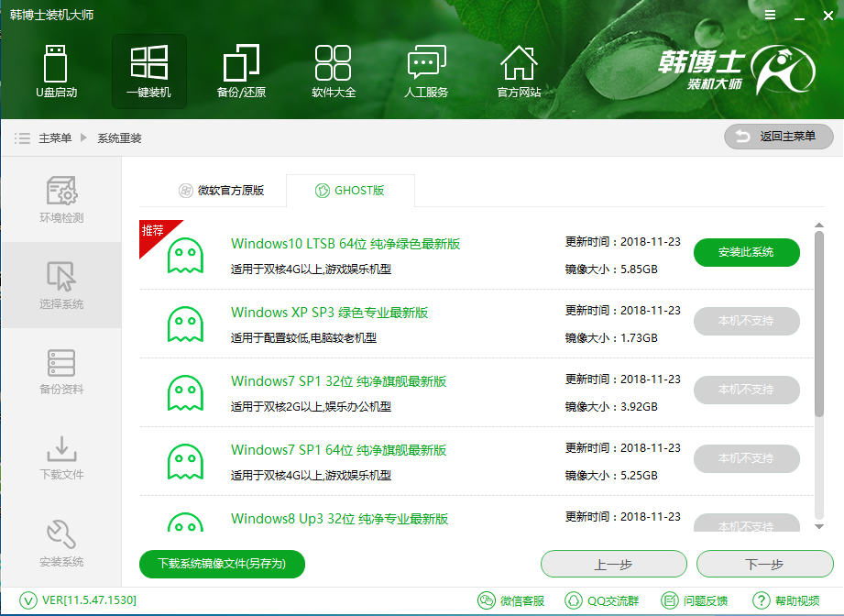Switch to the 微软官方原版 tab
Image resolution: width=844 pixels, height=616 pixels.
point(222,191)
